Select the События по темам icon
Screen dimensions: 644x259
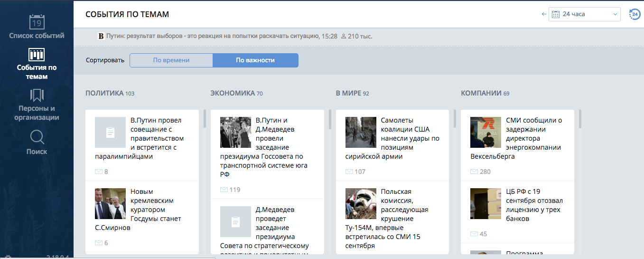click(37, 55)
